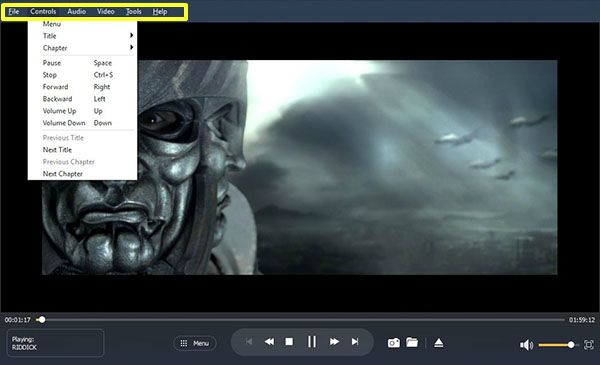600x365 pixels.
Task: Skip to previous chapter button in playback bar
Action: tap(249, 342)
